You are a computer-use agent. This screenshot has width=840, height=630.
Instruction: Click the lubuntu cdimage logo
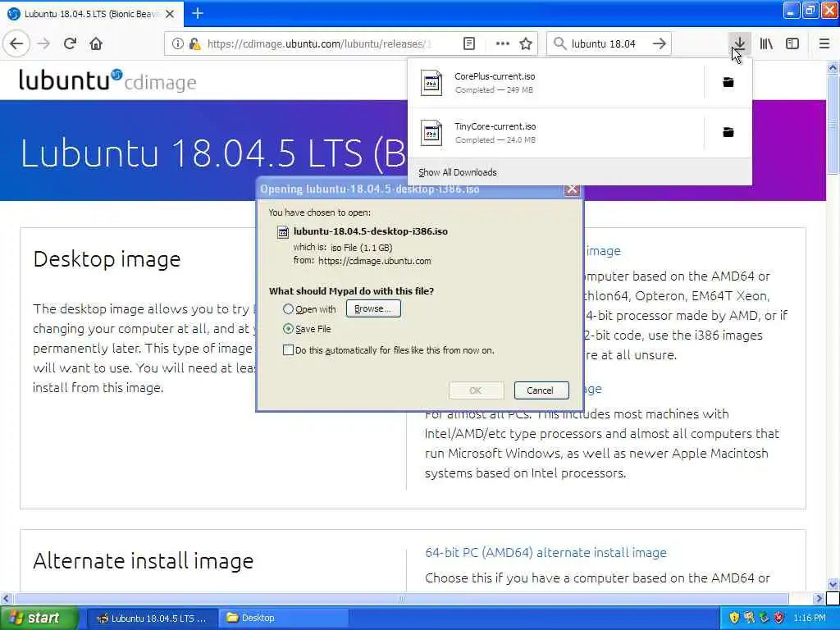(x=107, y=80)
